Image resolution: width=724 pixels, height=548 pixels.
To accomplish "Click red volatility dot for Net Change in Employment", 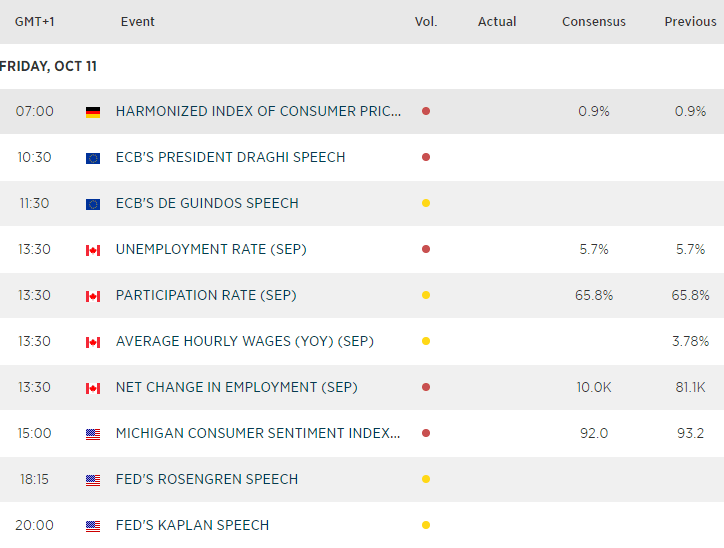I will coord(426,387).
